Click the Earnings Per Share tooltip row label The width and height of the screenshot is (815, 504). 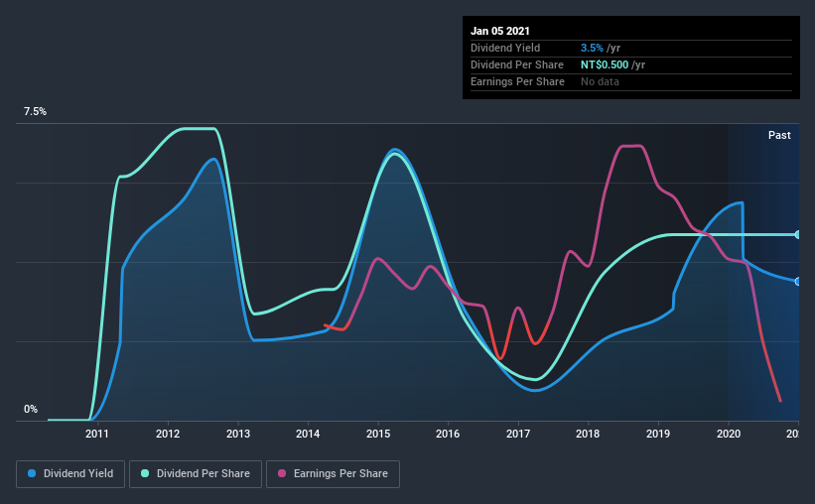pos(517,81)
